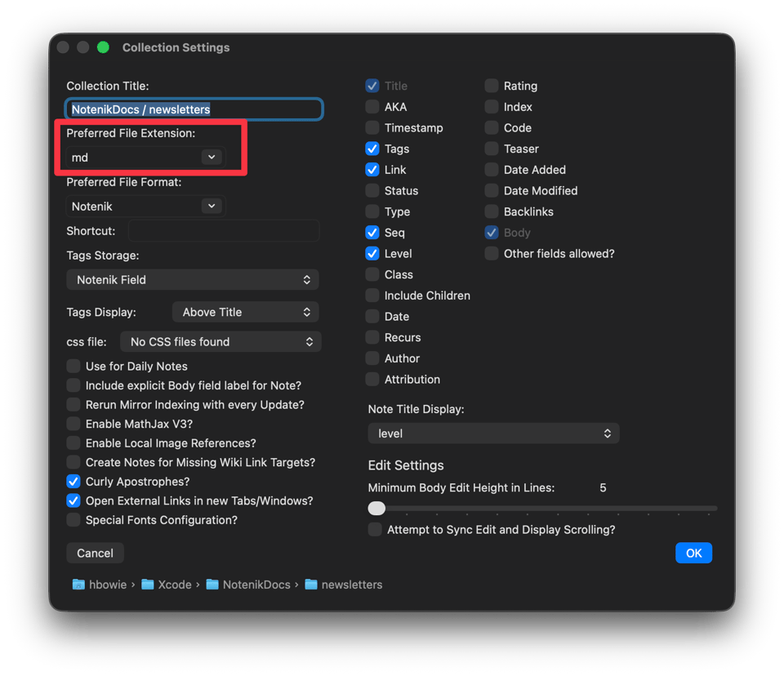Click into the Shortcut text field

(224, 231)
